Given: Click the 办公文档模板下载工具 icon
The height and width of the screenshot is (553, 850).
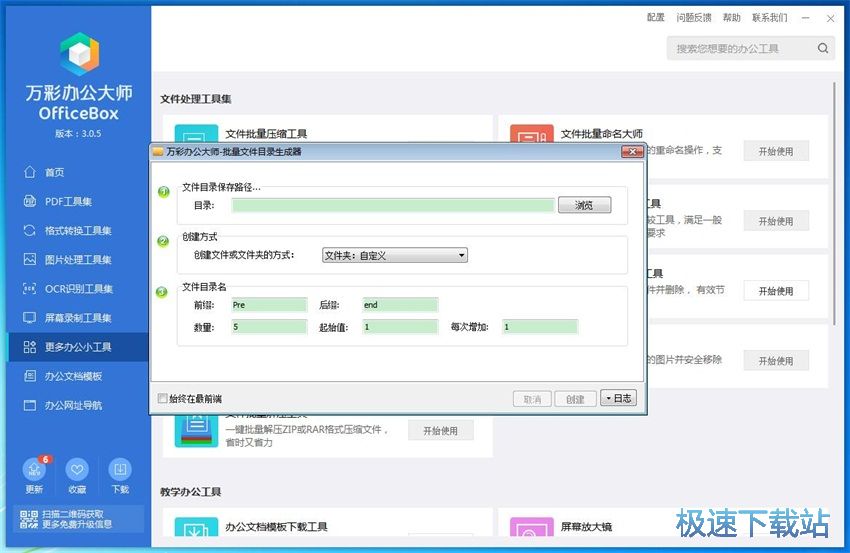Looking at the screenshot, I should 196,527.
